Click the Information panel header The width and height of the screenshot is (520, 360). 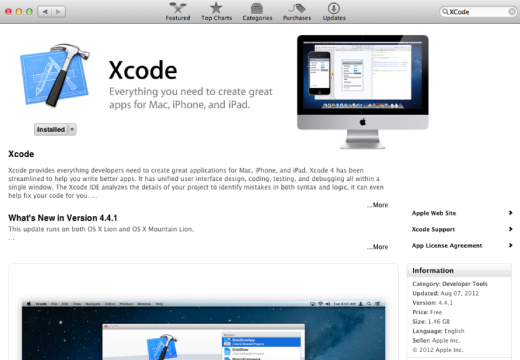pyautogui.click(x=459, y=270)
